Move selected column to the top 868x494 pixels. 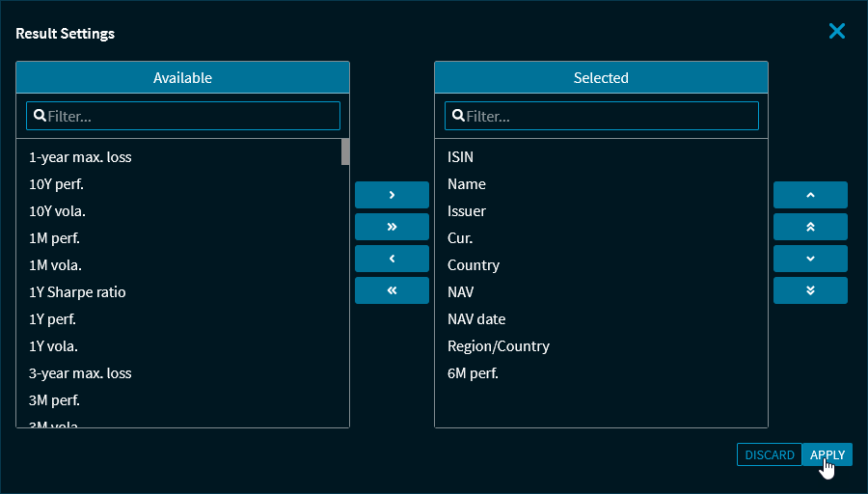810,227
